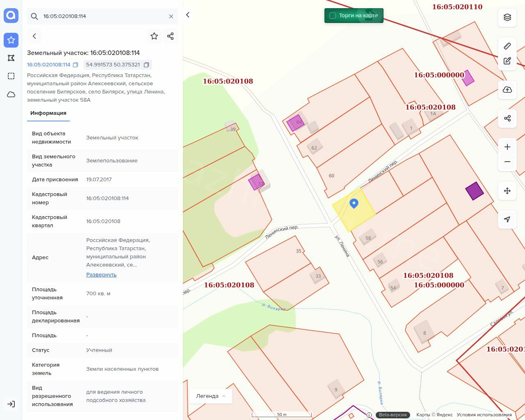Expand the full address with Развернуть
Image resolution: width=525 pixels, height=420 pixels.
coord(101,275)
